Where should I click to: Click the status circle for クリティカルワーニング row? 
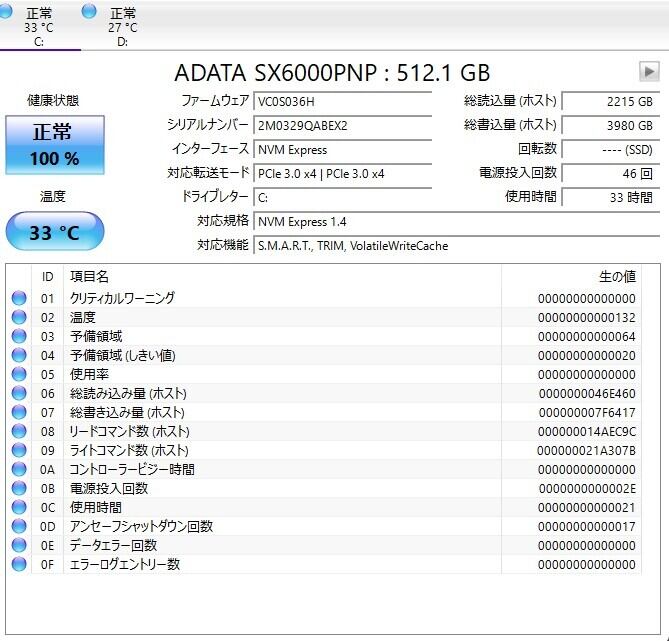(19, 298)
